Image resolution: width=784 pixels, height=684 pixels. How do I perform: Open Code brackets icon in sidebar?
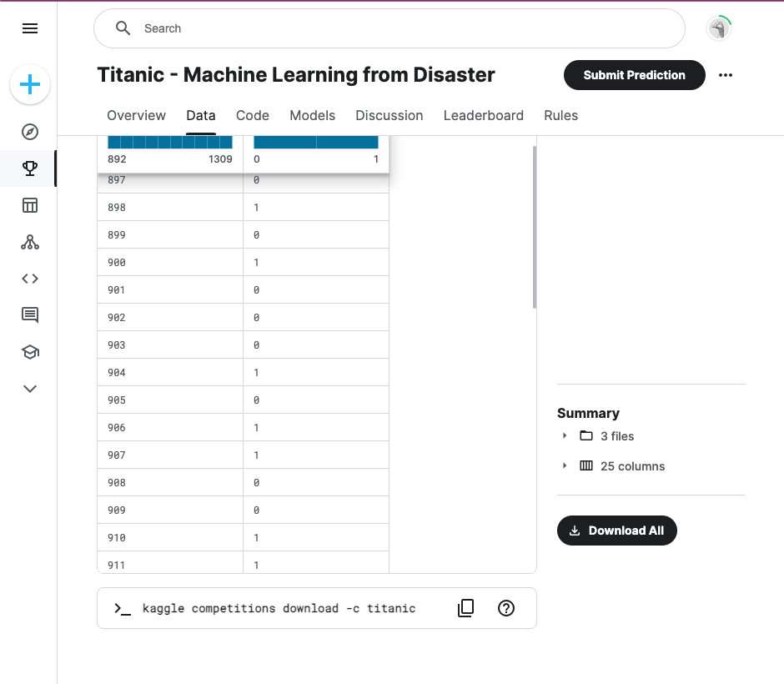tap(30, 279)
